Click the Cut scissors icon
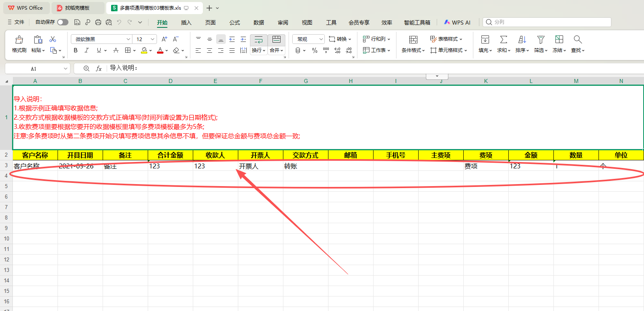Screen dimensions: 644x311 (53, 39)
